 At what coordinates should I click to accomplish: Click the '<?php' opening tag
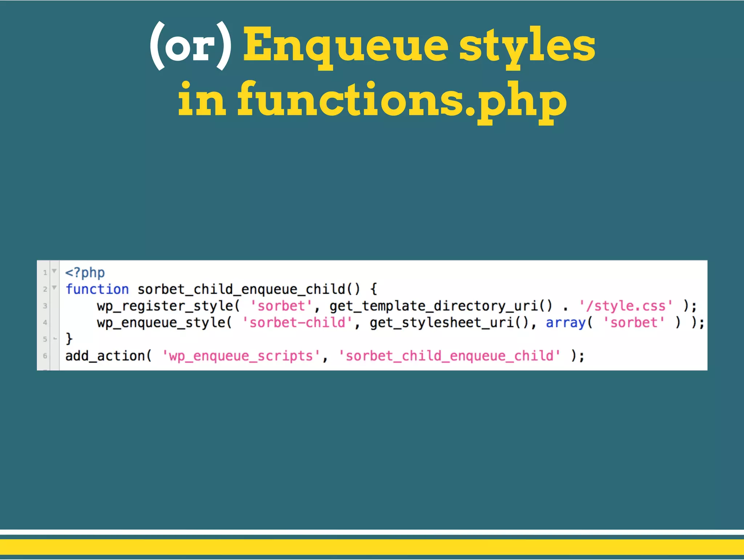(x=85, y=273)
